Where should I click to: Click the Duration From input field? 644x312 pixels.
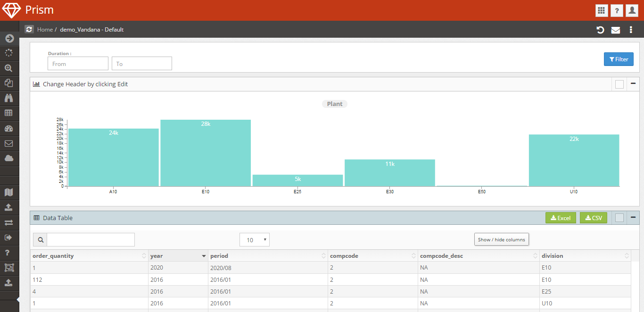pyautogui.click(x=78, y=64)
